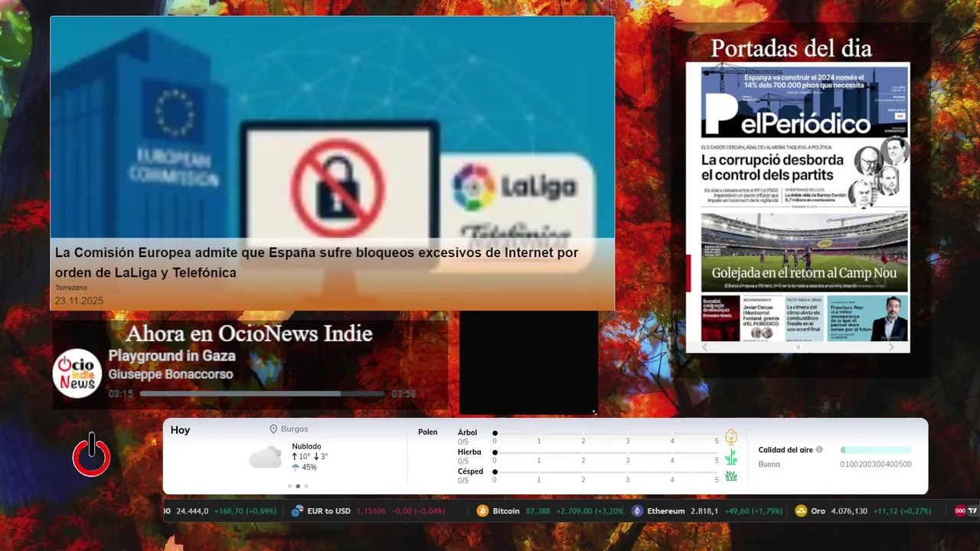Click the location pin next to Burgos
This screenshot has height=551, width=980.
[x=273, y=429]
